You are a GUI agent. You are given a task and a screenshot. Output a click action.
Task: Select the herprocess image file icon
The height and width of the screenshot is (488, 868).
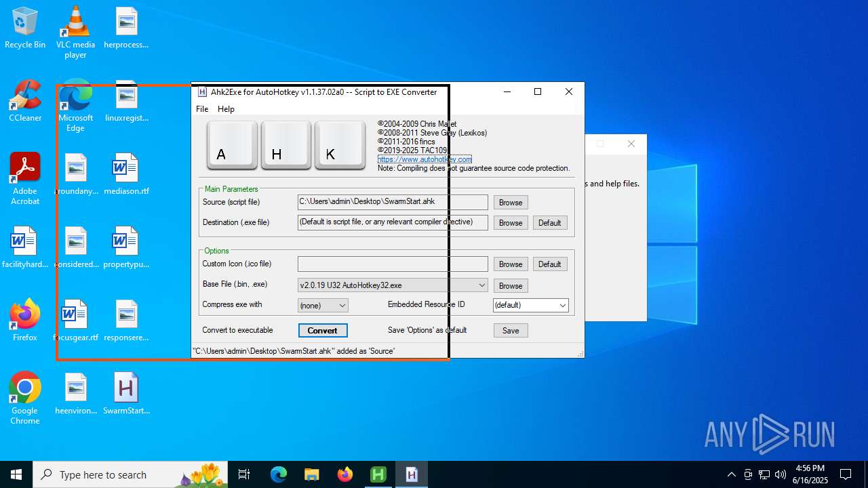pyautogui.click(x=126, y=28)
